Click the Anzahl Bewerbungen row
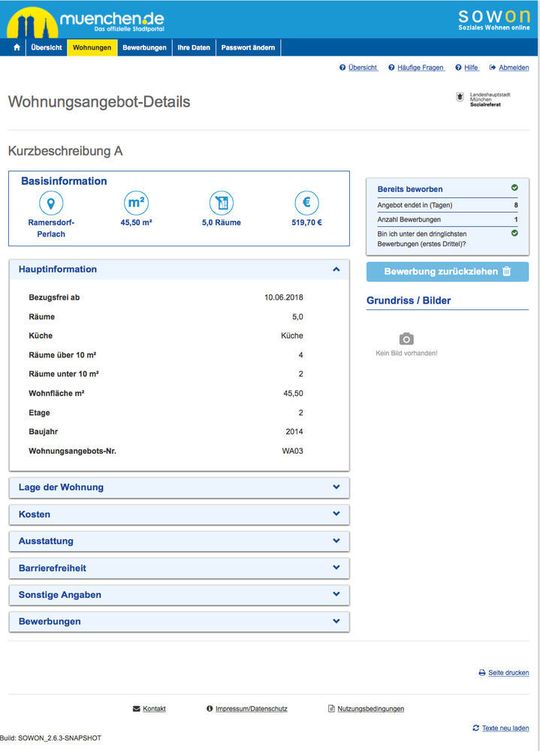 [x=448, y=219]
